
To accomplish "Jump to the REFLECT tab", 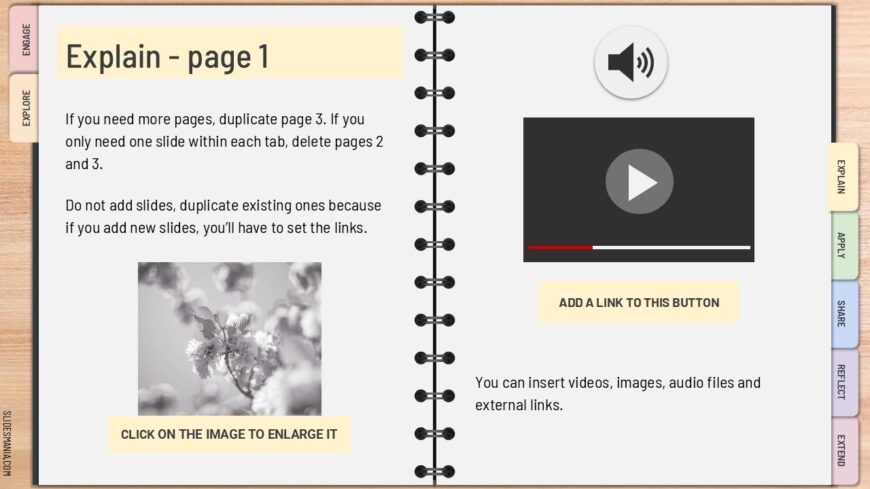I will coord(843,382).
